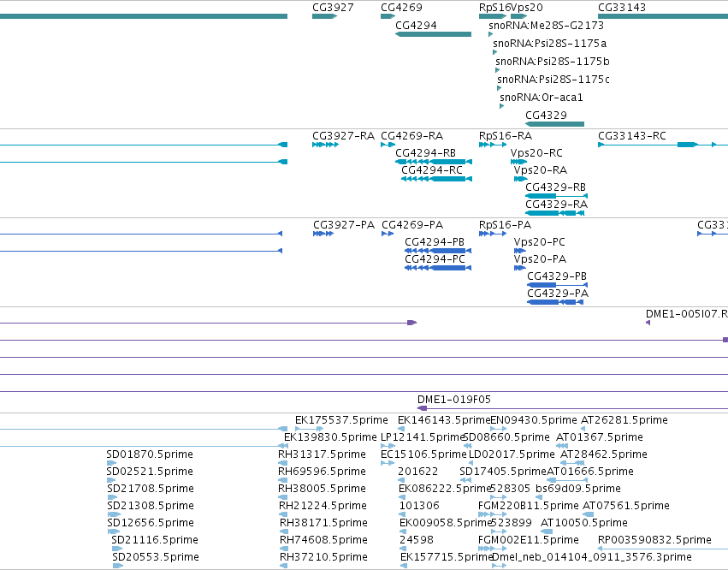Select the Vps20-PA label
The height and width of the screenshot is (570, 728).
(540, 259)
